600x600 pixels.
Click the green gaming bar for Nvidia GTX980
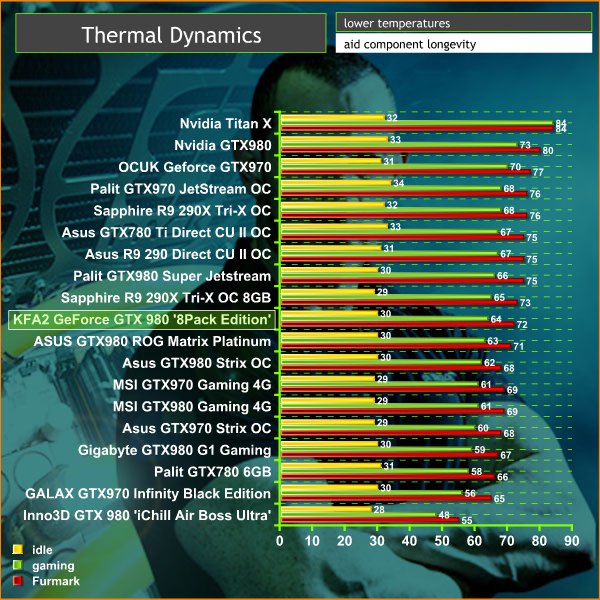click(399, 145)
